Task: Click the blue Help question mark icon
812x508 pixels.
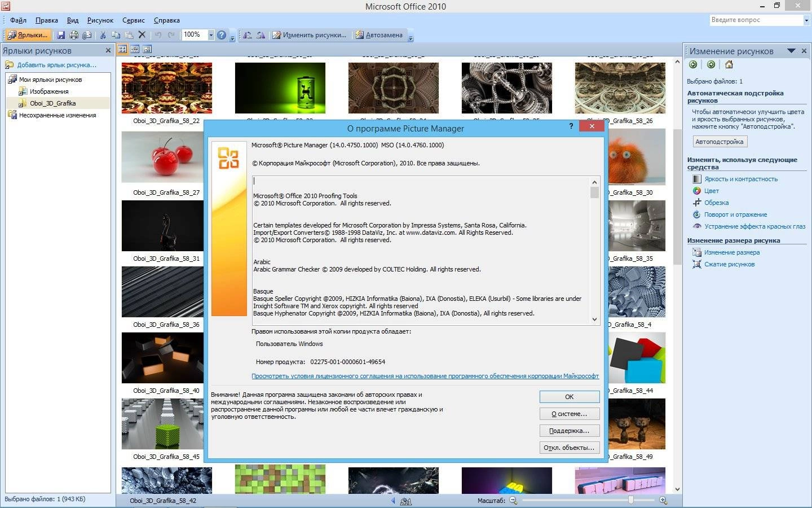Action: pyautogui.click(x=222, y=35)
